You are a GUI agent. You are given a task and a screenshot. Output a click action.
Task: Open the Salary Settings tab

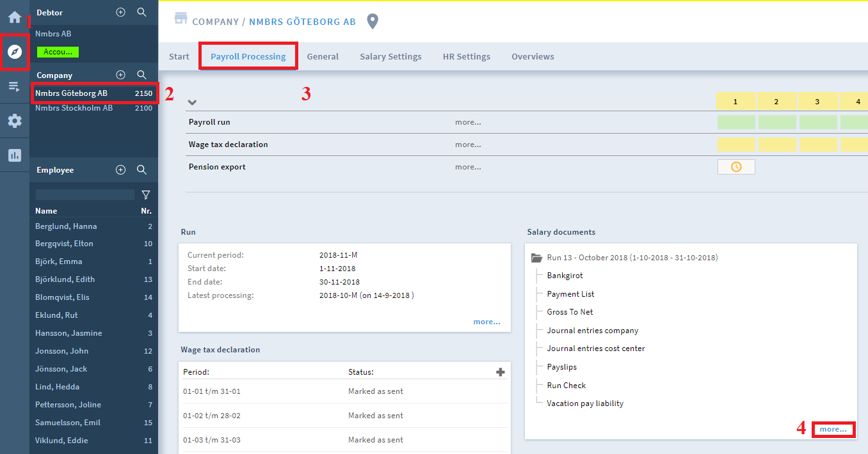click(390, 56)
